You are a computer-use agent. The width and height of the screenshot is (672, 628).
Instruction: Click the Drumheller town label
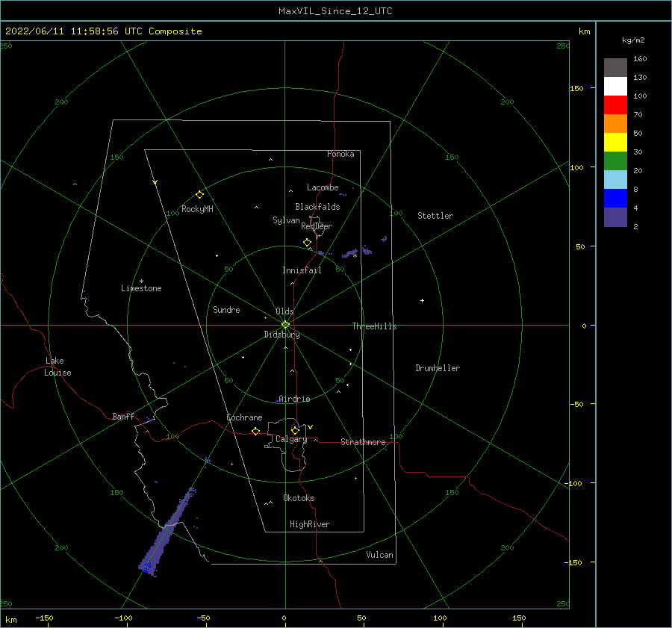[438, 368]
